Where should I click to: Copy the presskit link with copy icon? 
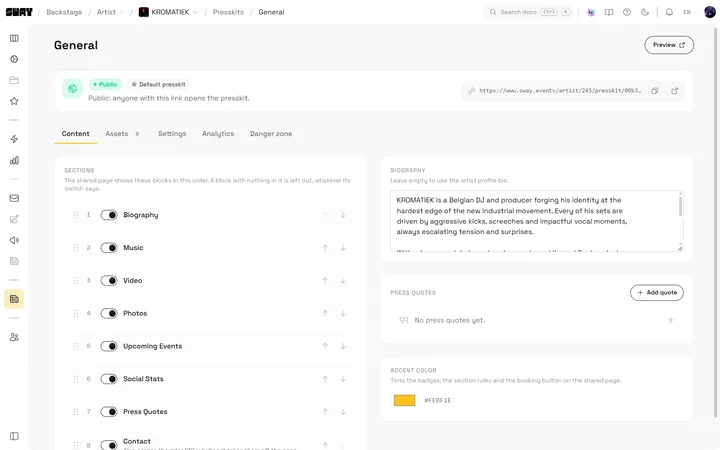coord(655,91)
